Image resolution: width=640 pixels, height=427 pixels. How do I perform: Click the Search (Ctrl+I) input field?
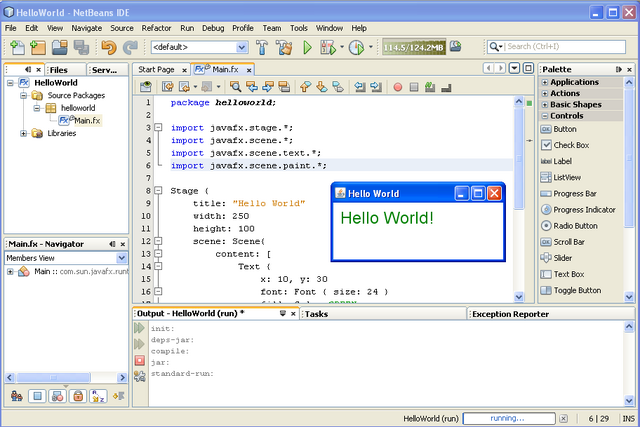(565, 47)
